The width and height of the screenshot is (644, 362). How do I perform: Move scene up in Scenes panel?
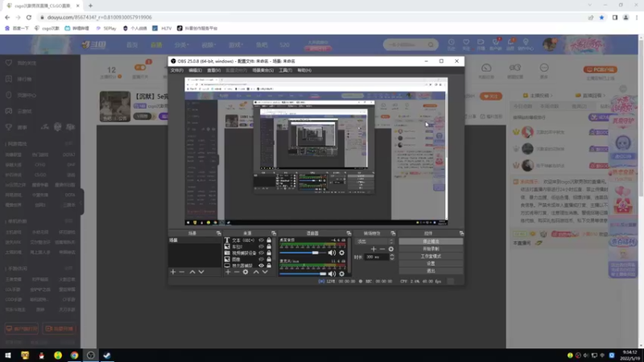tap(192, 272)
